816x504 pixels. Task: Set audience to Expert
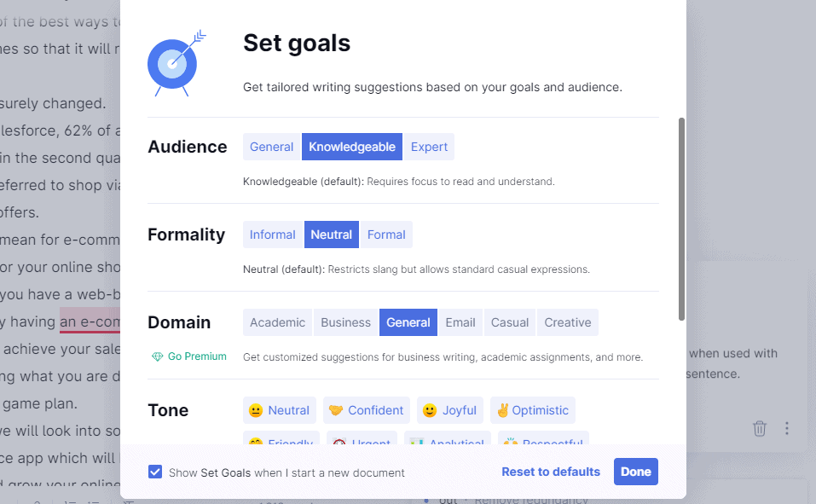pyautogui.click(x=429, y=147)
